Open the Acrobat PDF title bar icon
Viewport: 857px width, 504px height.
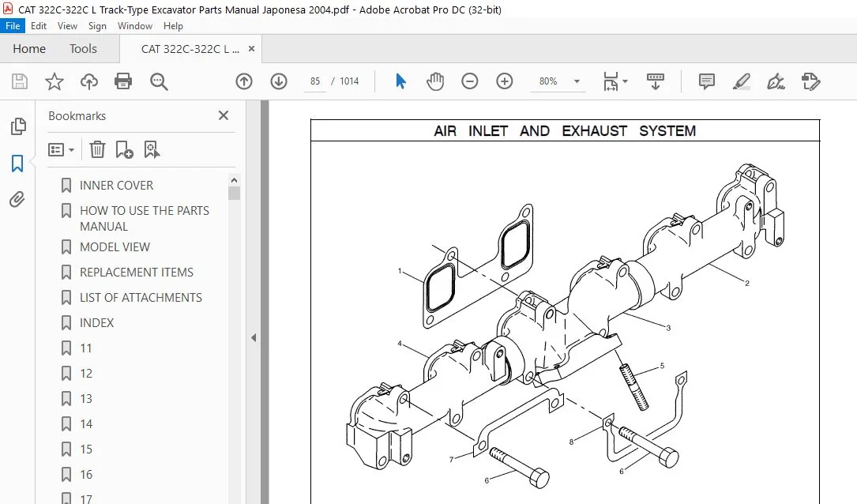(8, 9)
